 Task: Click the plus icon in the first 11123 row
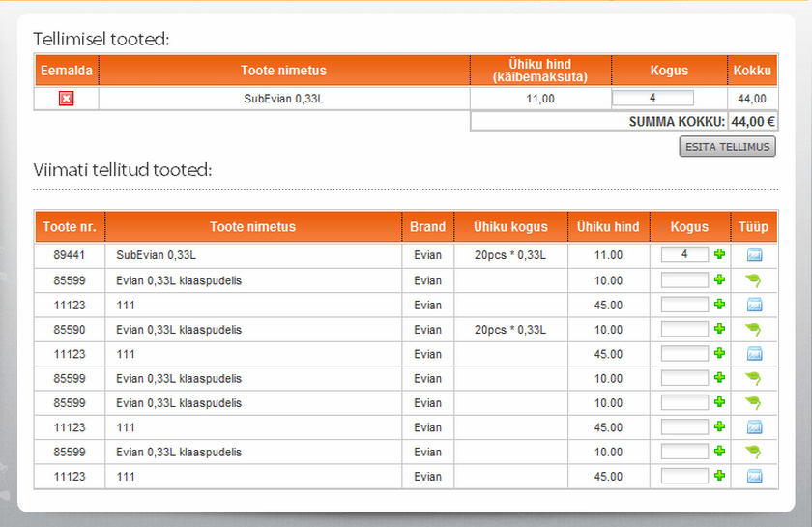click(719, 304)
